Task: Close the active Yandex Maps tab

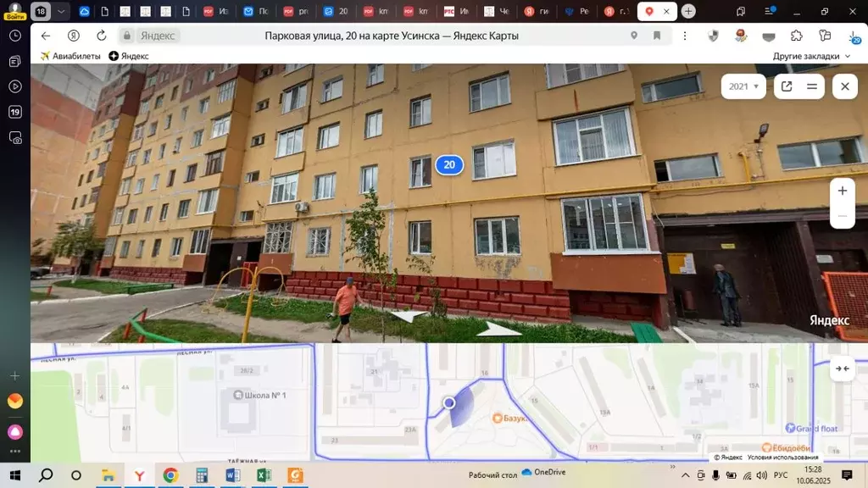Action: click(666, 11)
